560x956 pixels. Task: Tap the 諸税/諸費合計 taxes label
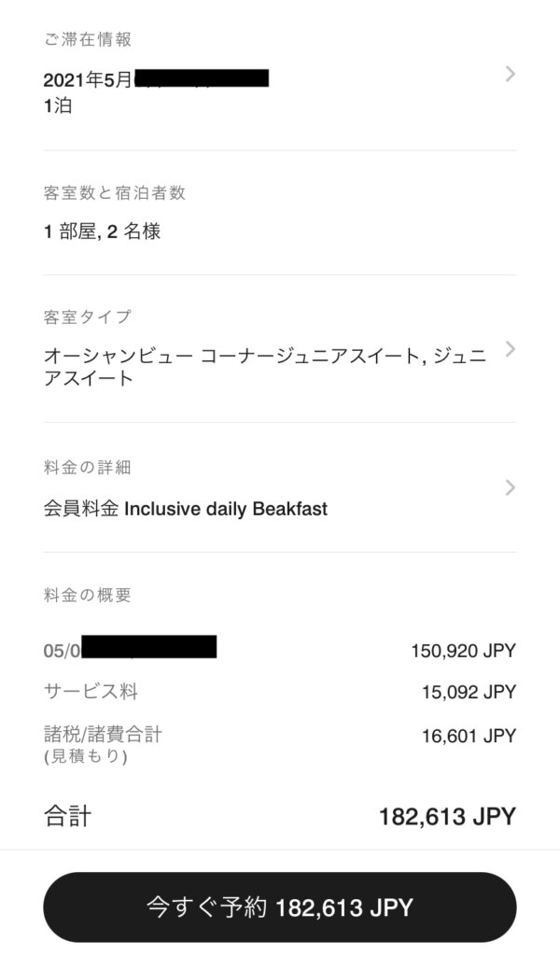click(x=103, y=734)
